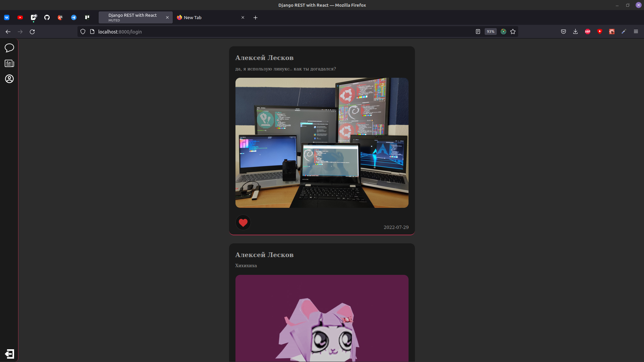The image size is (644, 362).
Task: Toggle reader view in the address bar
Action: pos(478,32)
